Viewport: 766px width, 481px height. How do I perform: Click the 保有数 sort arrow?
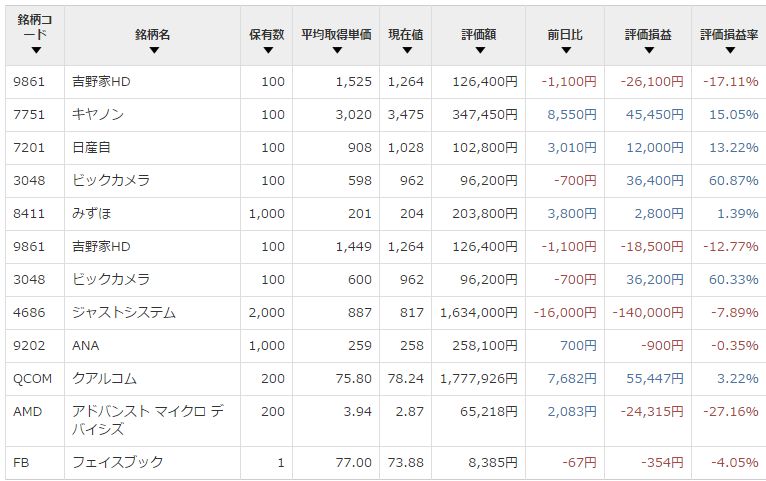[267, 50]
